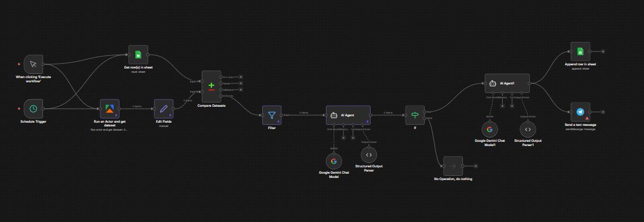Select the manual 'Execute workflow' trigger node
Image resolution: width=644 pixels, height=222 pixels.
click(x=33, y=64)
